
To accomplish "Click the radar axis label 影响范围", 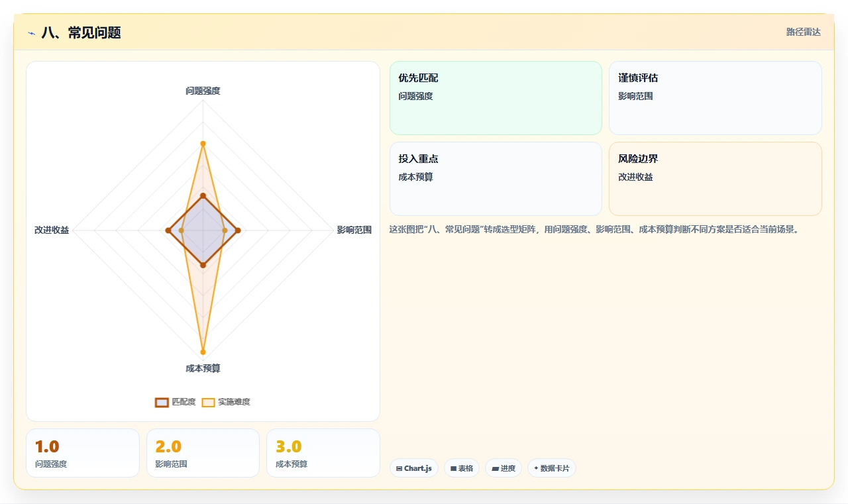I will [x=354, y=230].
